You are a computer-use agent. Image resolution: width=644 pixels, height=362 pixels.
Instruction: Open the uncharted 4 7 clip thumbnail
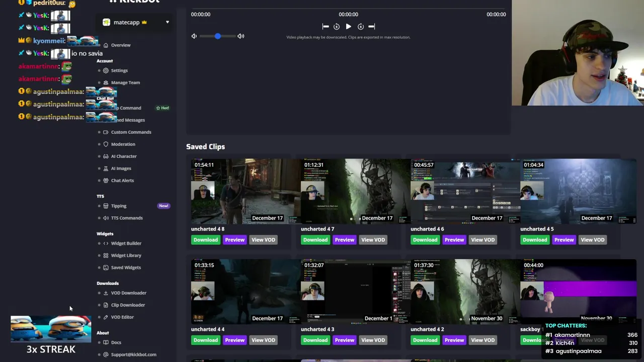point(355,191)
